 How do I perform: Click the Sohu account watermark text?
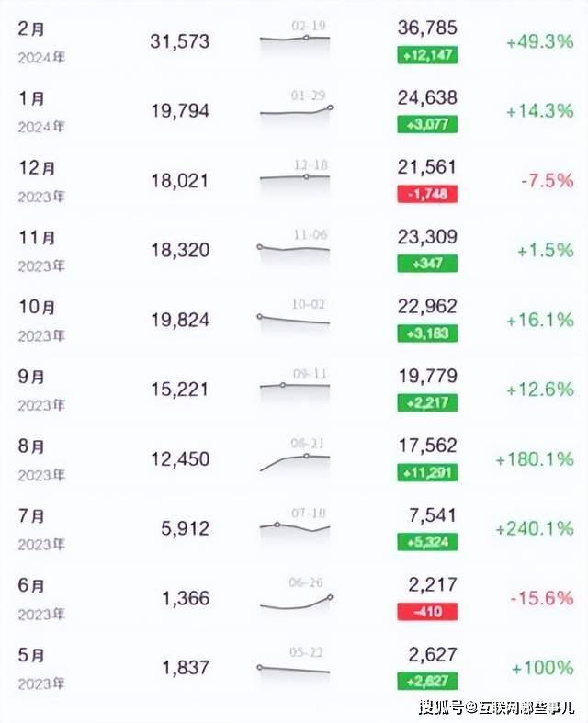496,706
